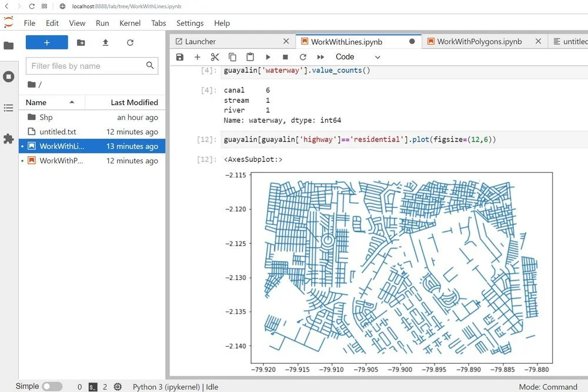The height and width of the screenshot is (392, 588).
Task: Open the cell type Code dropdown
Action: click(x=358, y=57)
